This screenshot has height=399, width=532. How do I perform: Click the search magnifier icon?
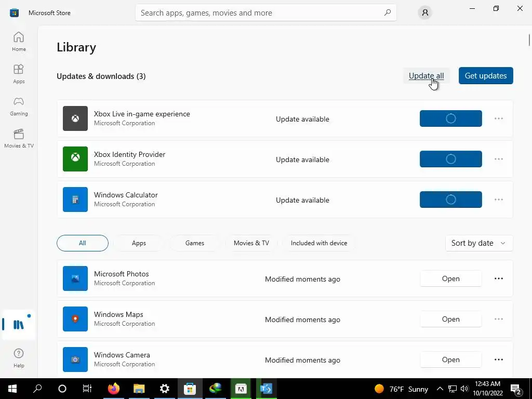pos(388,12)
